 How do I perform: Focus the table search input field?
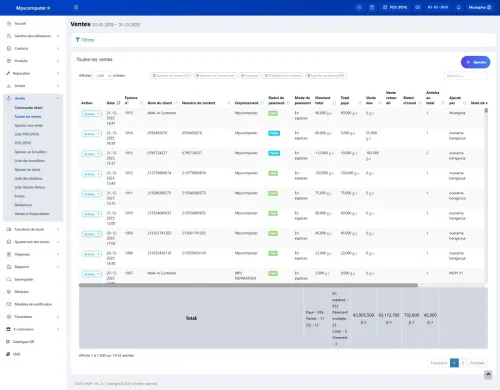point(466,76)
